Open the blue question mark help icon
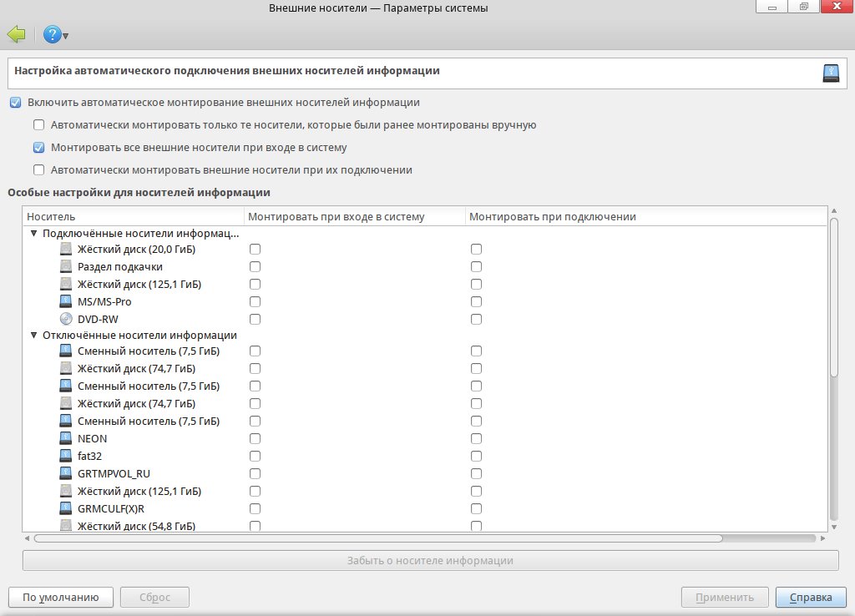This screenshot has height=616, width=855. (x=52, y=34)
